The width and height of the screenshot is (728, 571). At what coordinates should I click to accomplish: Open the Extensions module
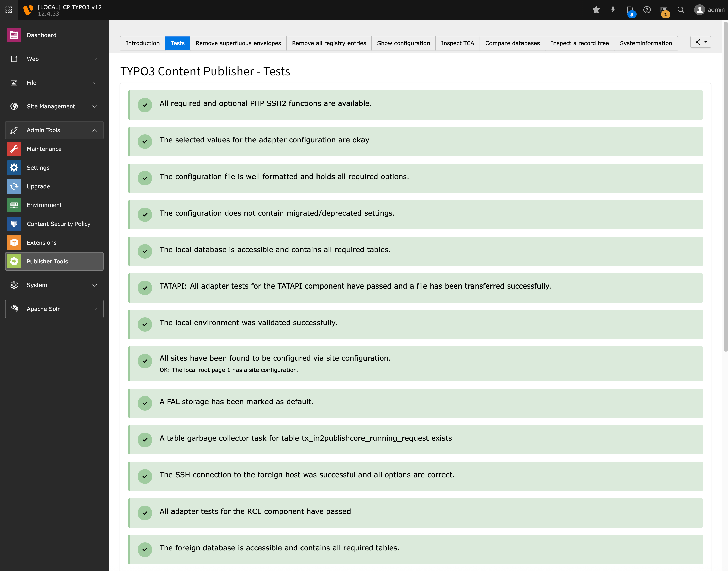(54, 242)
